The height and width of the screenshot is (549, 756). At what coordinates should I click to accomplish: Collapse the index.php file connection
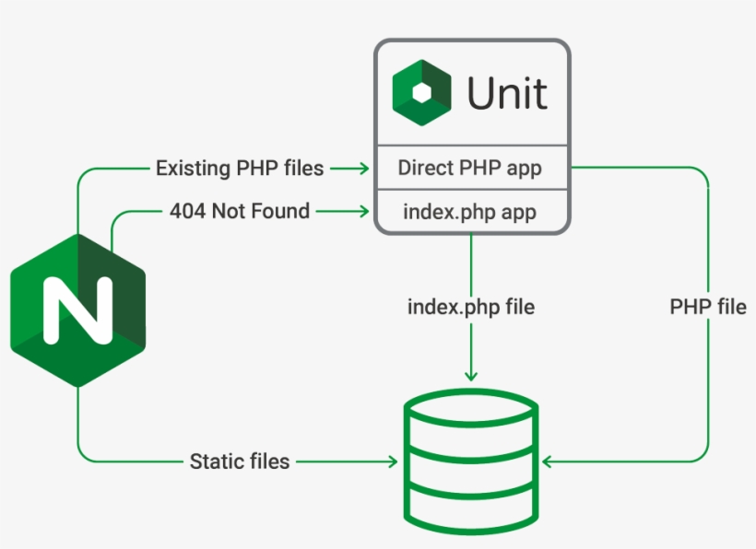471,304
